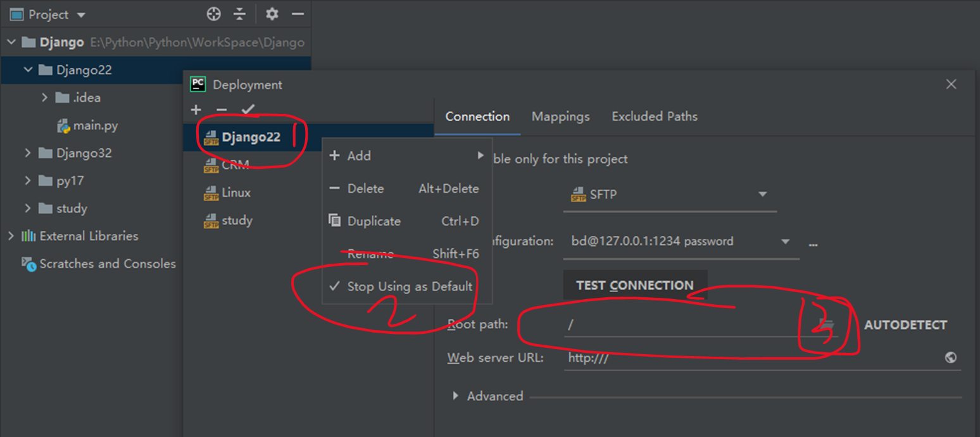Collapse the Django22 folder in project tree
Screen dimensions: 980x437
(x=28, y=70)
